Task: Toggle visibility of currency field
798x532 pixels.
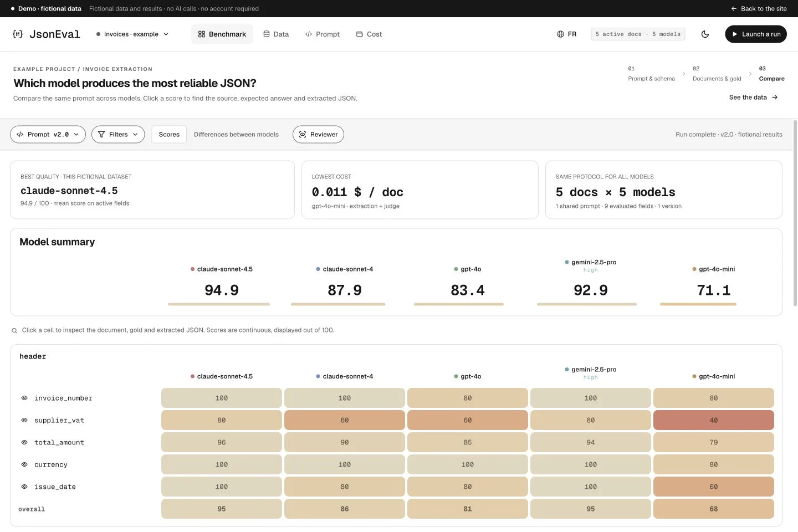Action: 24,464
